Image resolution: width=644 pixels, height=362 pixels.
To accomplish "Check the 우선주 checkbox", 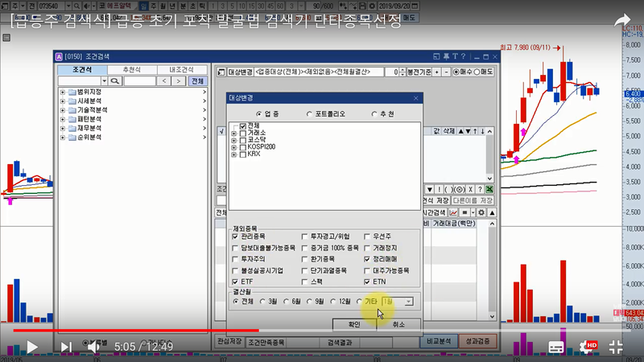I will point(367,237).
